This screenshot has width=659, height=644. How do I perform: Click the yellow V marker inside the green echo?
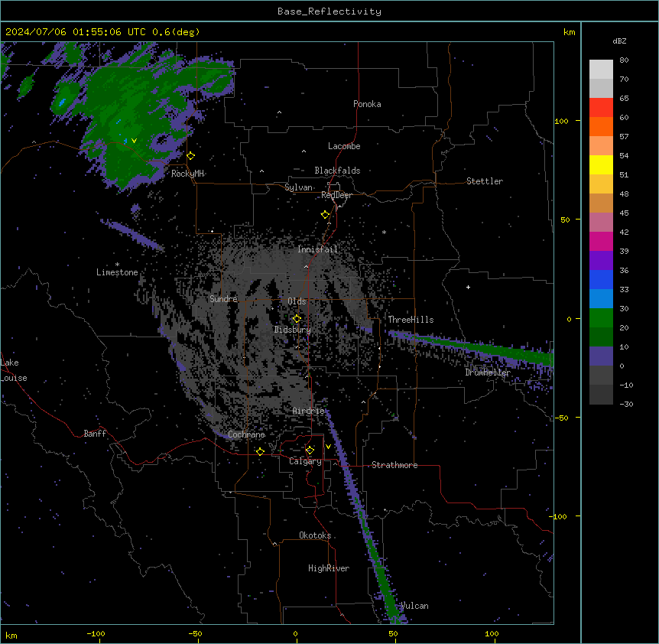134,141
